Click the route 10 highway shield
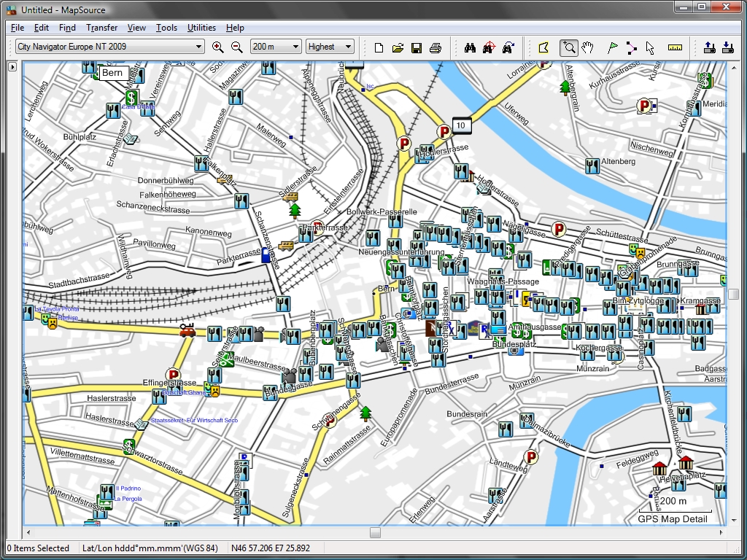747x560 pixels. click(x=461, y=125)
